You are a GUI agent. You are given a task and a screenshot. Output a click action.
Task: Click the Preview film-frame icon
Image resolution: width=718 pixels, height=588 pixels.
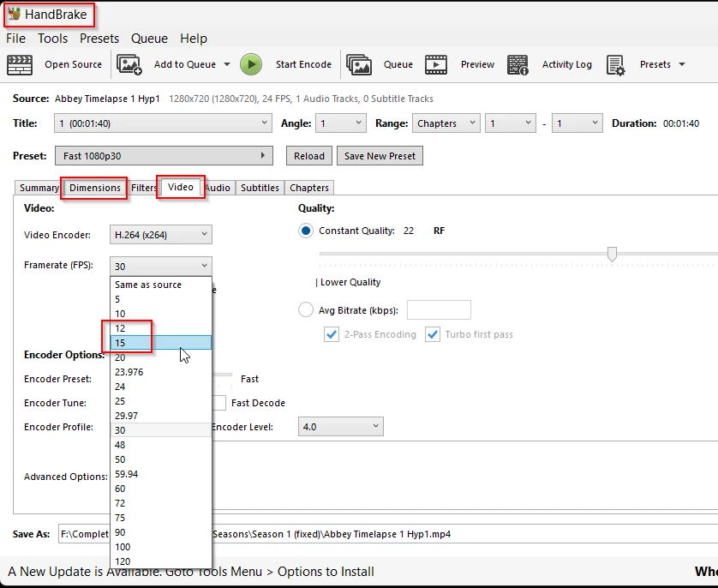tap(436, 64)
